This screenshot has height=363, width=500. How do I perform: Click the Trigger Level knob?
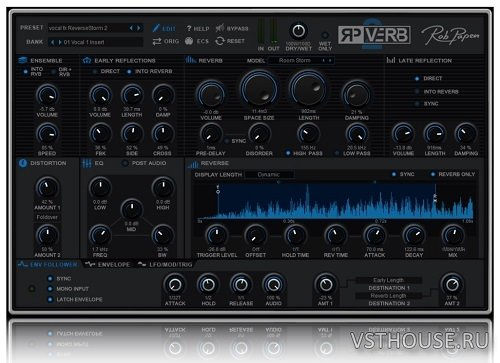(x=216, y=235)
